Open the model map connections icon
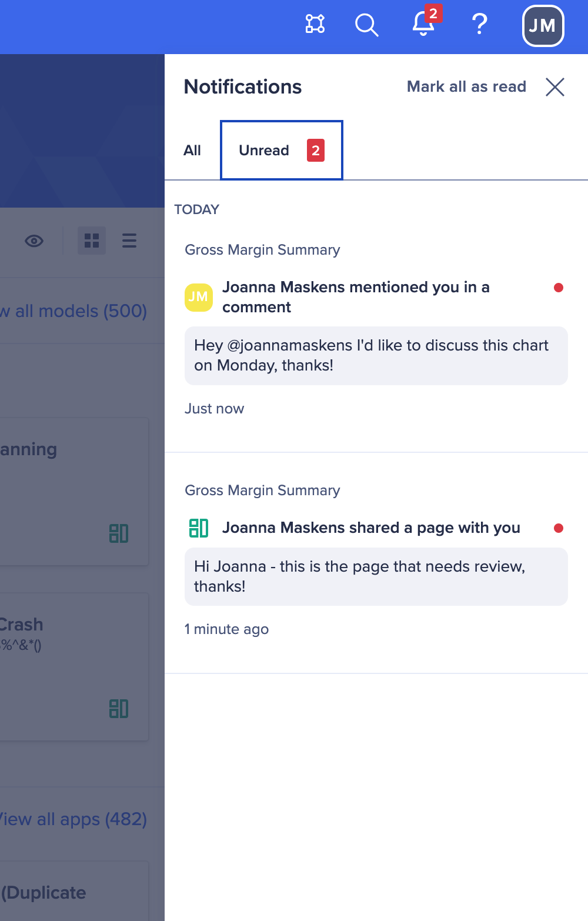The height and width of the screenshot is (921, 588). (x=315, y=24)
